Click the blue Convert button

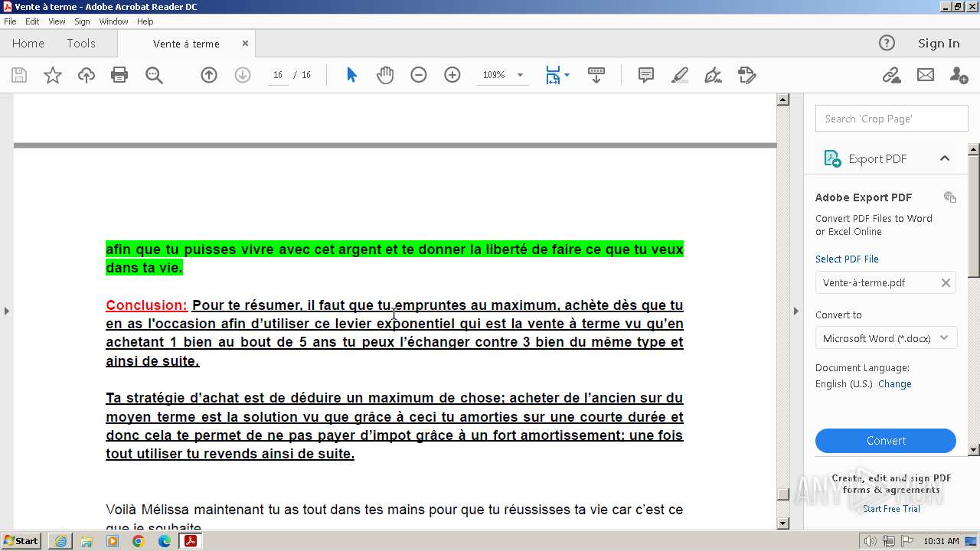tap(886, 441)
